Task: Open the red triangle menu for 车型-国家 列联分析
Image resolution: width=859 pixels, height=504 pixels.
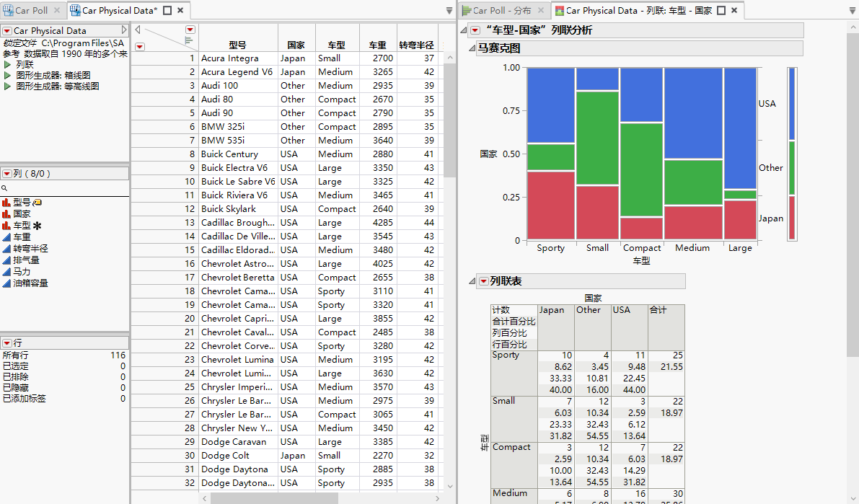Action: (x=475, y=30)
